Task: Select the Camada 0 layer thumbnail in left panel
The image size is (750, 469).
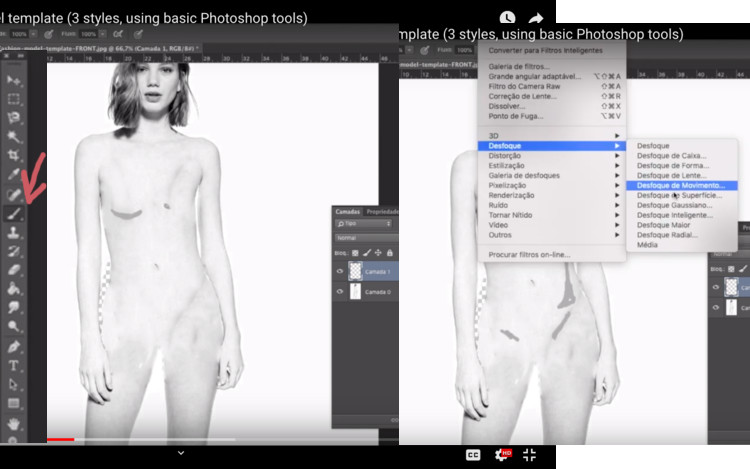Action: pyautogui.click(x=355, y=291)
